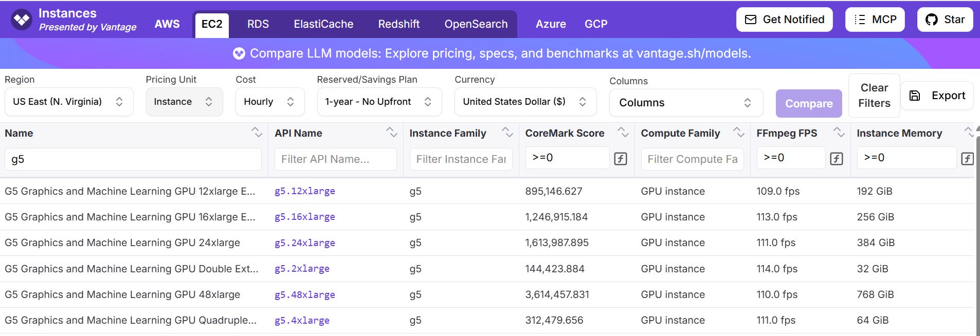Open the g5.48xlarge API link
The width and height of the screenshot is (980, 336).
pos(305,294)
